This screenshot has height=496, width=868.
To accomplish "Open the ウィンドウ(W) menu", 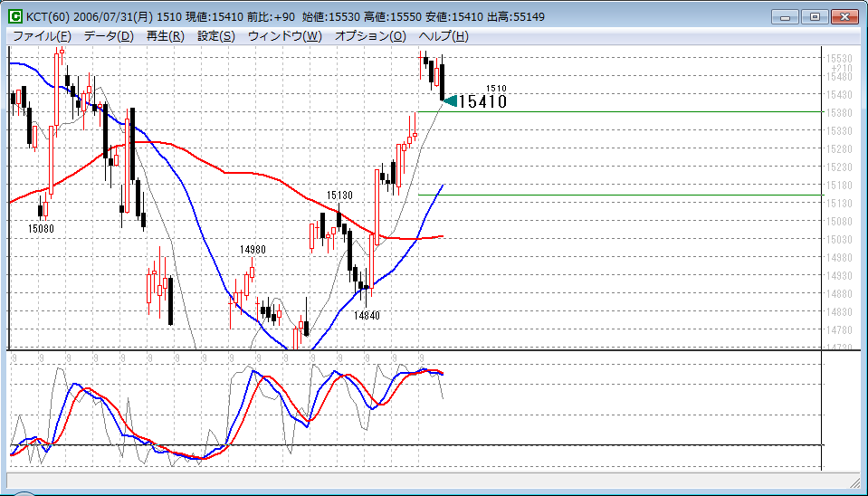I will [x=284, y=36].
